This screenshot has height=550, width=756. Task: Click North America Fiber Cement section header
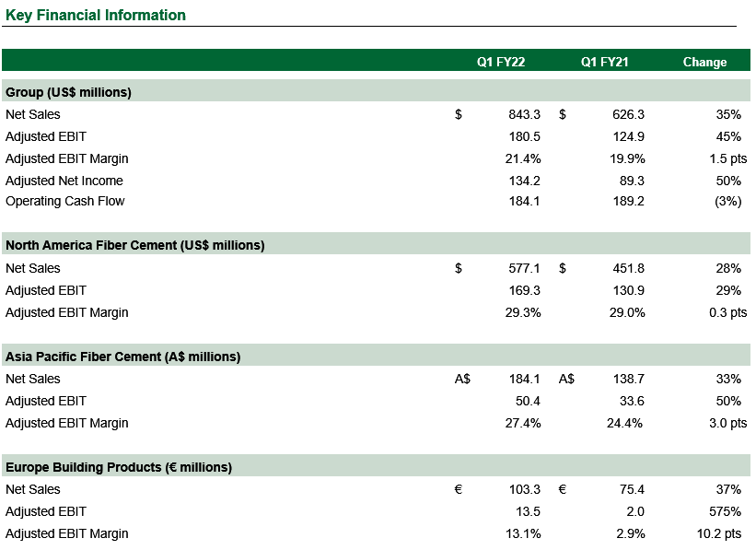135,246
